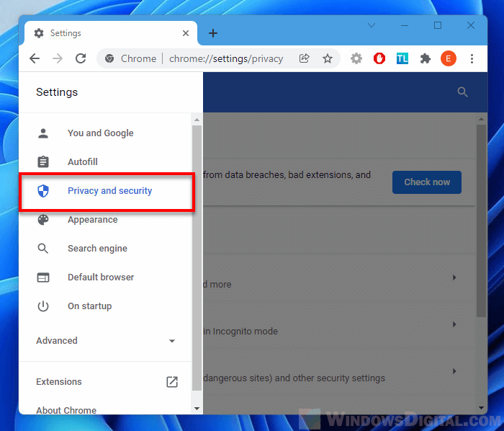Expand the security settings row arrow

click(454, 371)
